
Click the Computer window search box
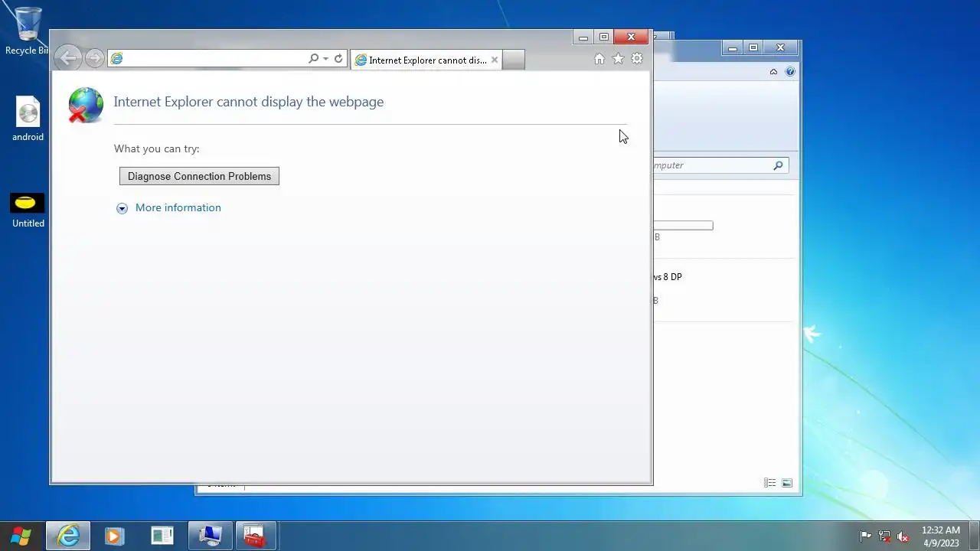pos(720,165)
